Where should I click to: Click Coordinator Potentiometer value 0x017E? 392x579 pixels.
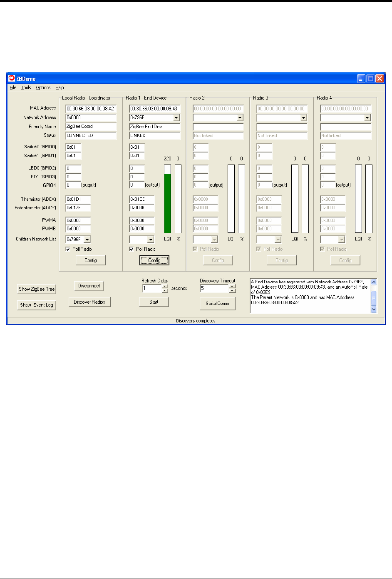pos(78,208)
